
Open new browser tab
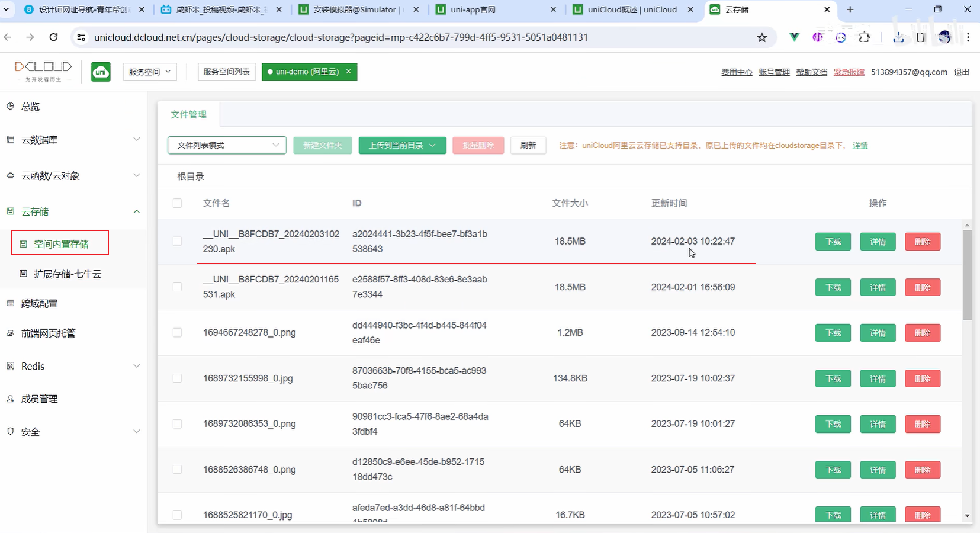tap(850, 9)
